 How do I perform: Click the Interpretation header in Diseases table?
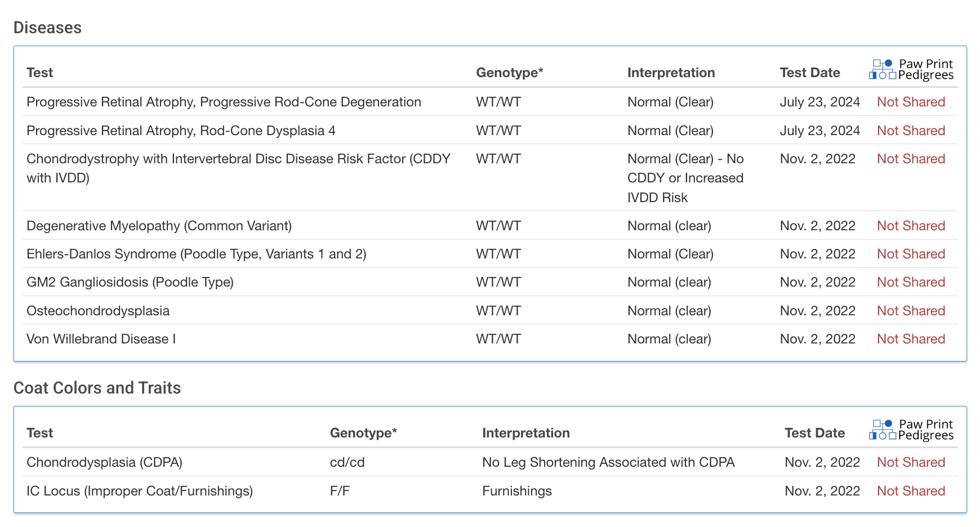tap(671, 73)
